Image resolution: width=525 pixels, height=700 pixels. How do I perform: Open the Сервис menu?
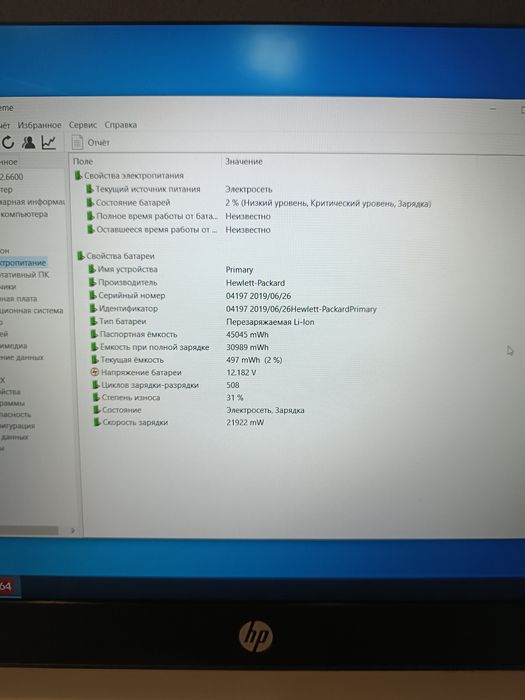click(x=83, y=125)
